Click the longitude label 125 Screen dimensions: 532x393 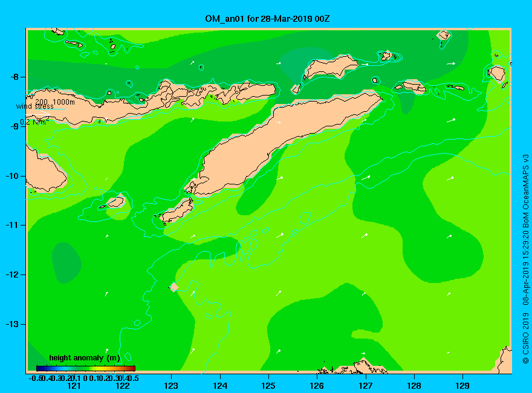(268, 386)
